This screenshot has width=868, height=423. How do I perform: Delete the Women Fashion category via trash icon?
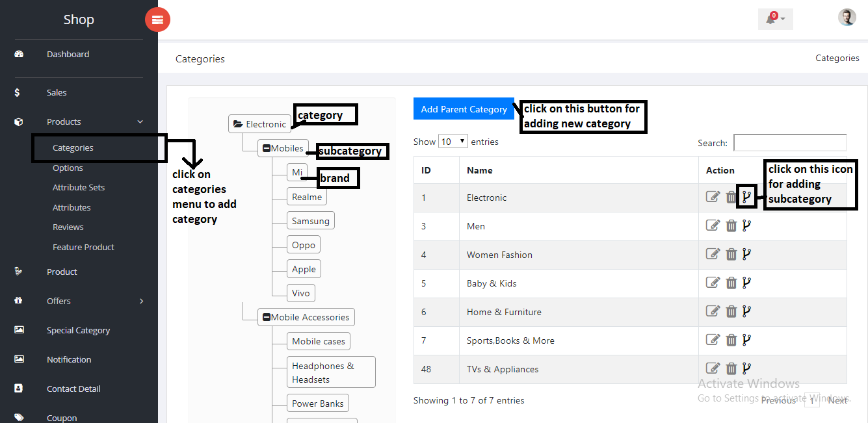click(731, 254)
